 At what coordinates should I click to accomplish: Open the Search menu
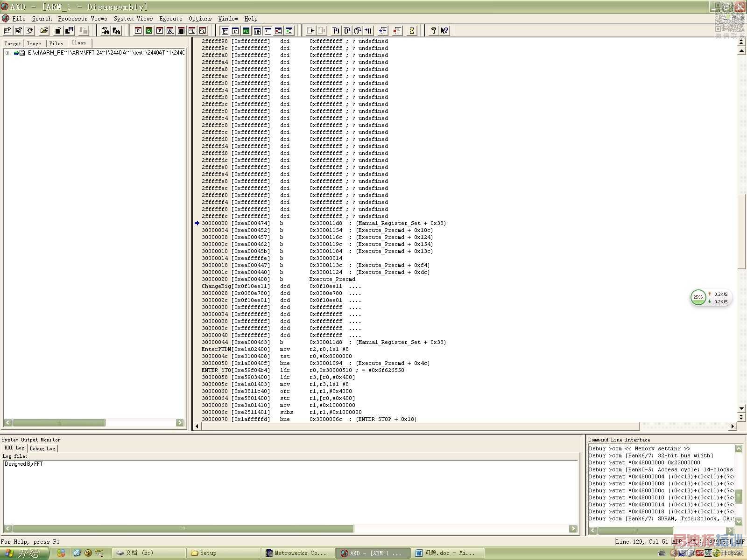click(42, 19)
